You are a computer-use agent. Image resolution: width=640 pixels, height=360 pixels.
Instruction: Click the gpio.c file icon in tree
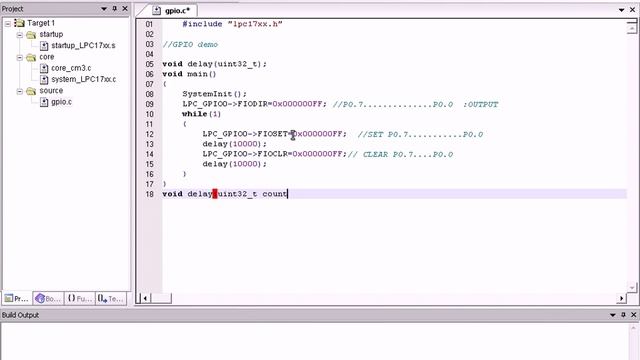44,102
